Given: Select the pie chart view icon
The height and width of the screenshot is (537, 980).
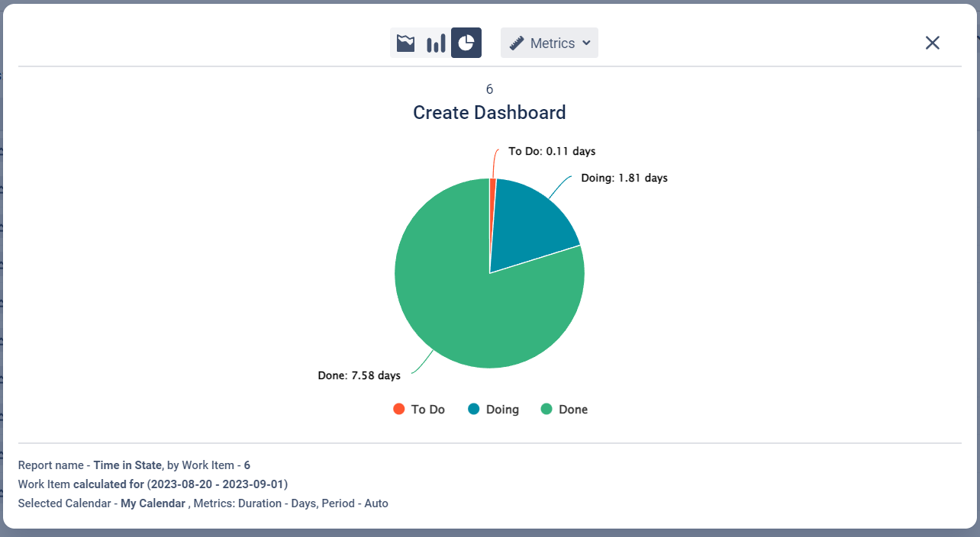Looking at the screenshot, I should click(x=466, y=43).
